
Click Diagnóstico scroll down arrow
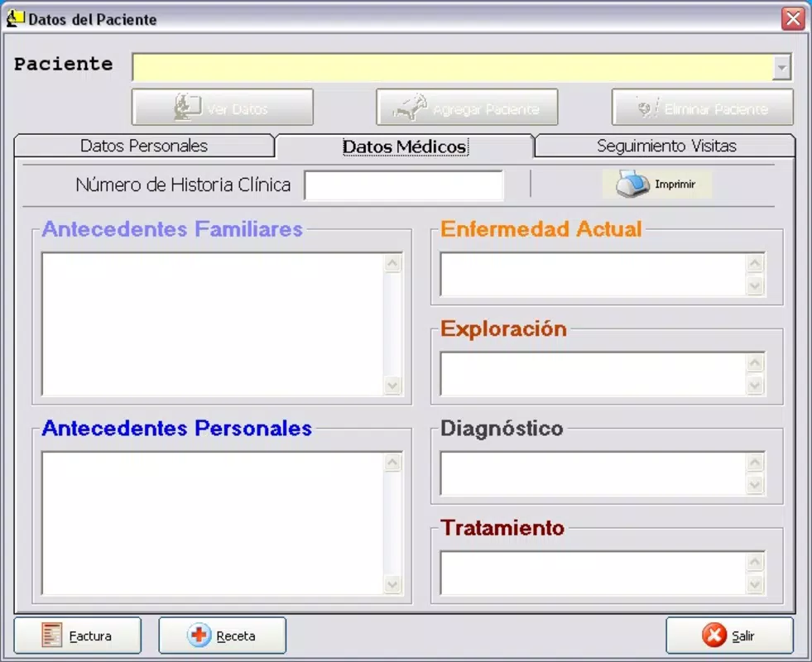coord(755,484)
